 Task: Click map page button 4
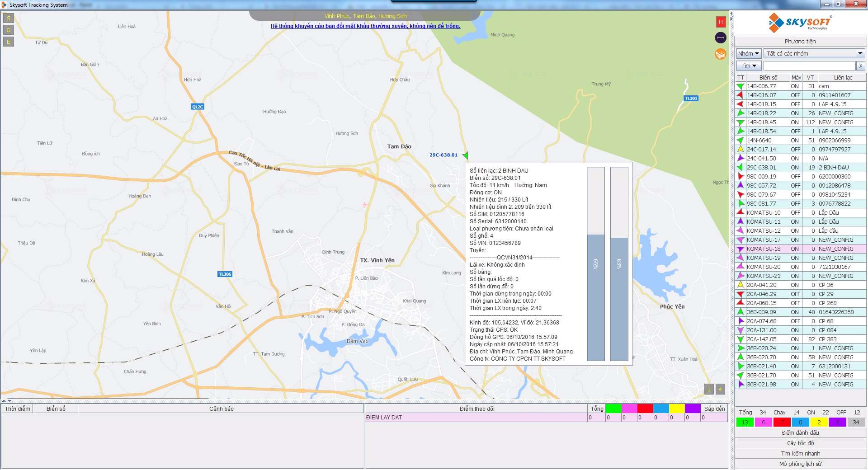point(721,389)
